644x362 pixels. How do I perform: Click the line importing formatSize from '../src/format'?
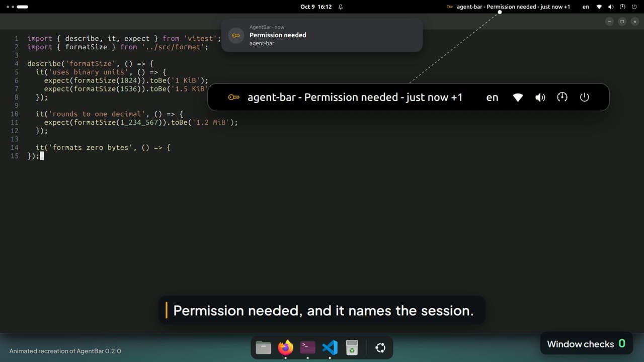pos(118,47)
